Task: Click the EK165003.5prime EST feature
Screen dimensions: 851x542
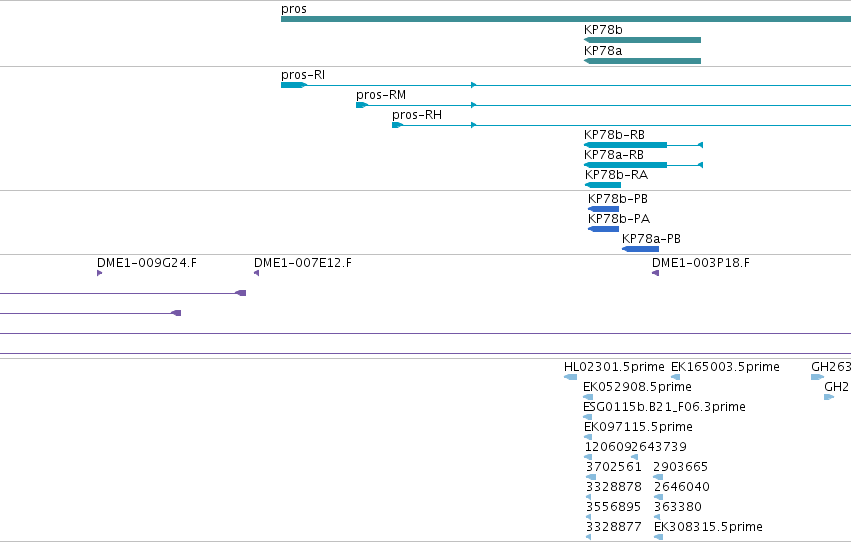Action: click(675, 377)
